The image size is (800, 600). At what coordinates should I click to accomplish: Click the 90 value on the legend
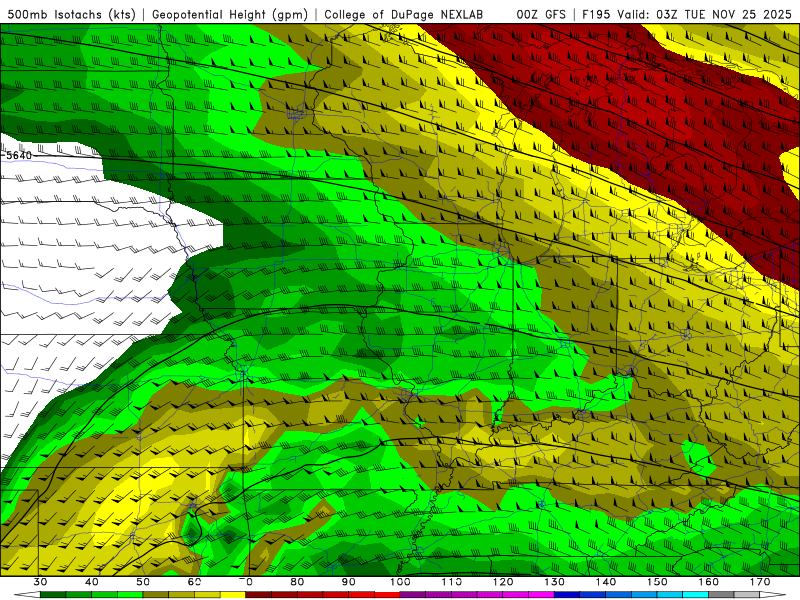pyautogui.click(x=348, y=582)
